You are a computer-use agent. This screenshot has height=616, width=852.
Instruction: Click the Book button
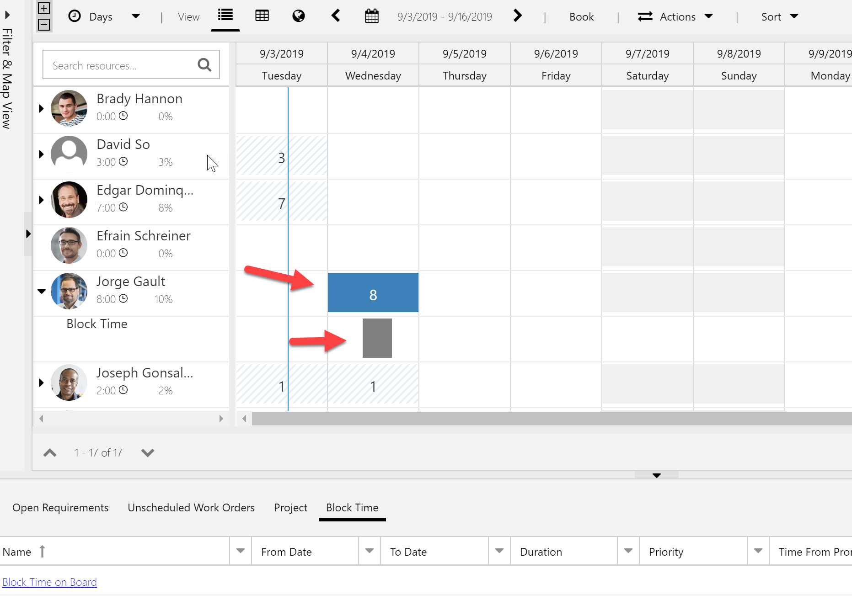point(581,17)
